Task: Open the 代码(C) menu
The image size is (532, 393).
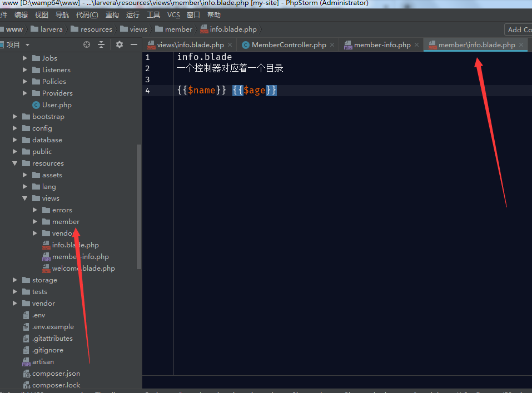Action: [87, 15]
